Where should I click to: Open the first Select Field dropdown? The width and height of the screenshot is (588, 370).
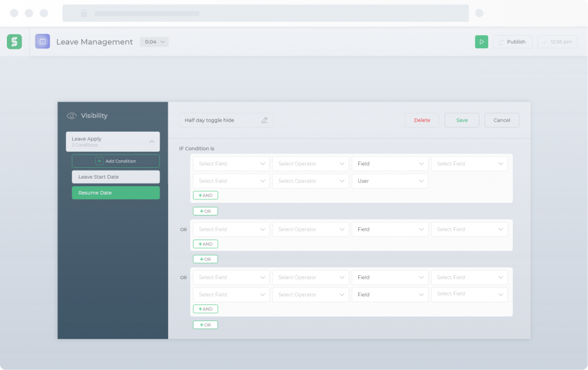pyautogui.click(x=231, y=163)
